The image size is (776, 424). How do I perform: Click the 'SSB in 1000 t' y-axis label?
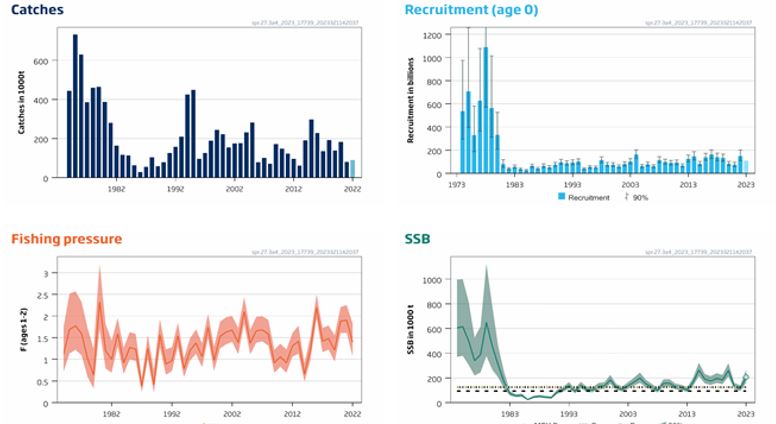click(x=410, y=329)
